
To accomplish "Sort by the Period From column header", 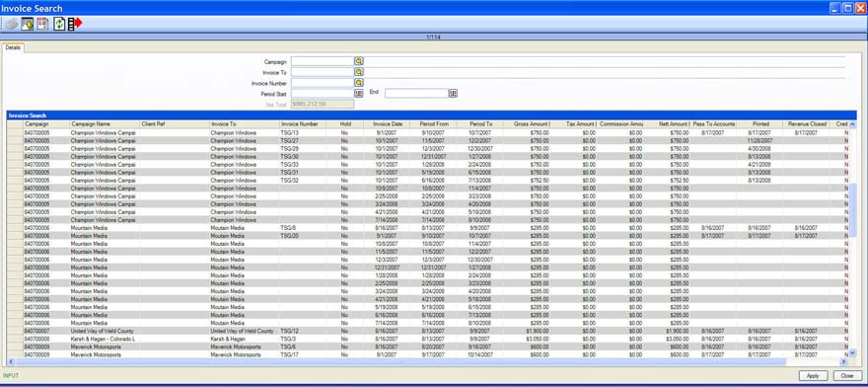I will [x=433, y=124].
